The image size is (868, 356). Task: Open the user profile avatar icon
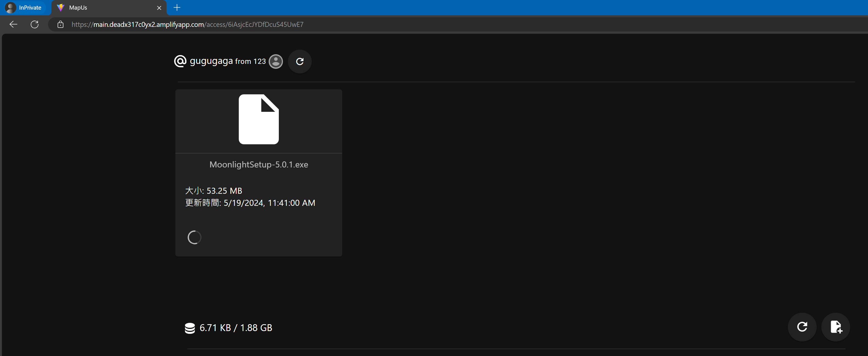pyautogui.click(x=276, y=62)
